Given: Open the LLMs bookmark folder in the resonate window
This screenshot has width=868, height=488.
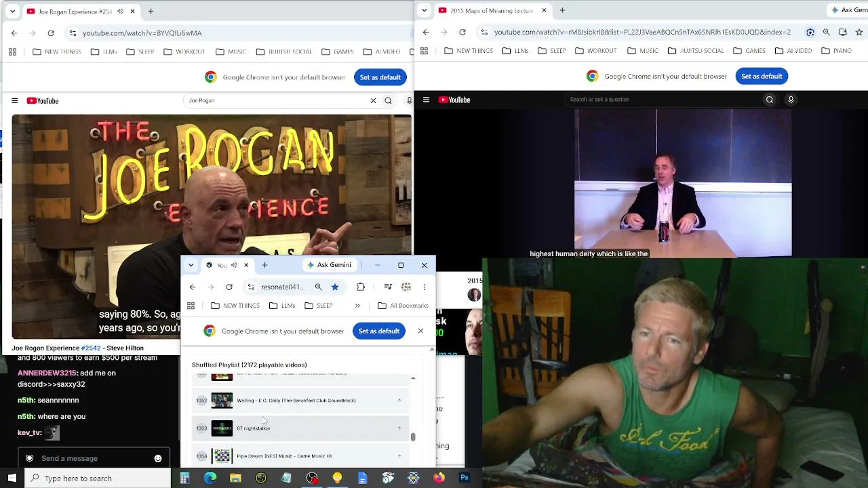Looking at the screenshot, I should click(282, 306).
